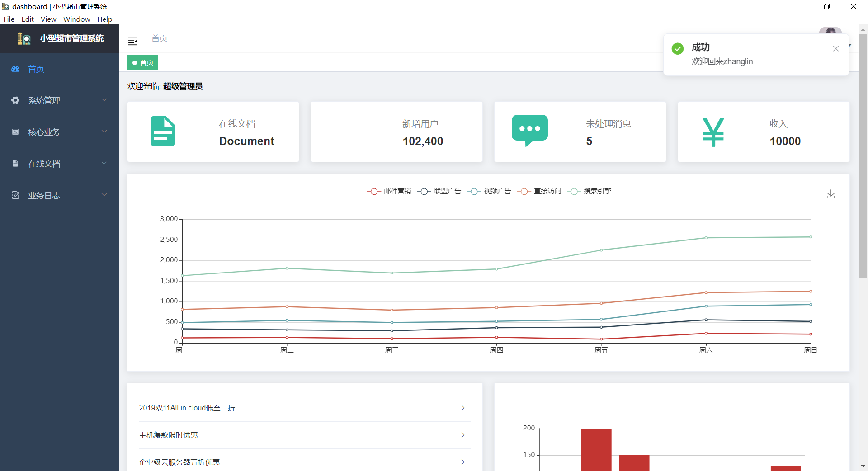Expand the 业务日志 submenu arrow
The height and width of the screenshot is (471, 868).
click(x=104, y=195)
